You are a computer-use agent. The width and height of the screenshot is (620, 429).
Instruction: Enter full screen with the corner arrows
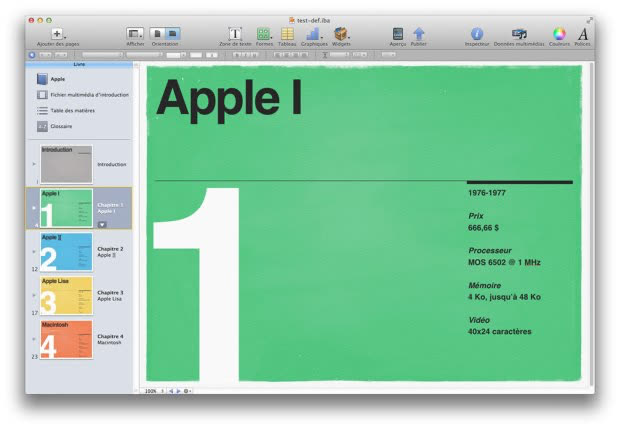tap(590, 20)
